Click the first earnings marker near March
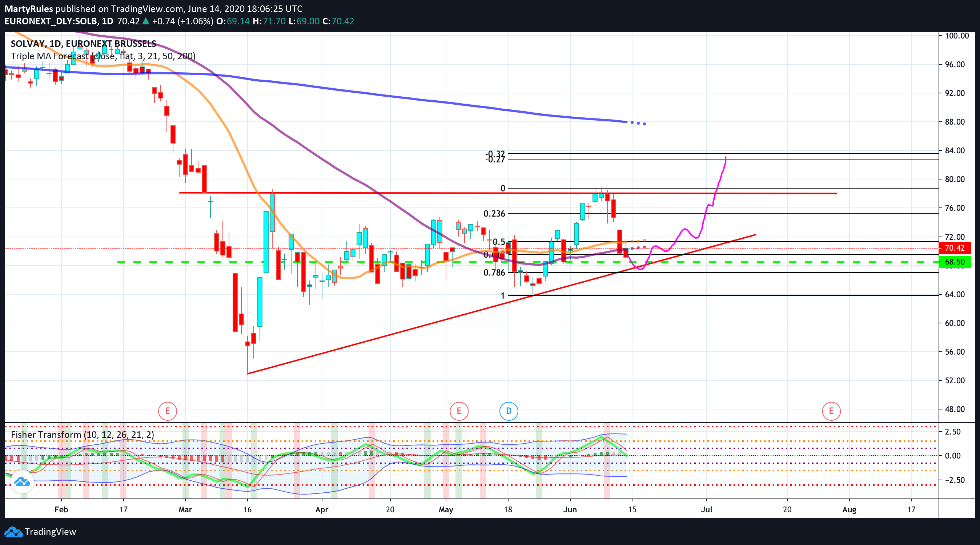The image size is (980, 545). [167, 411]
